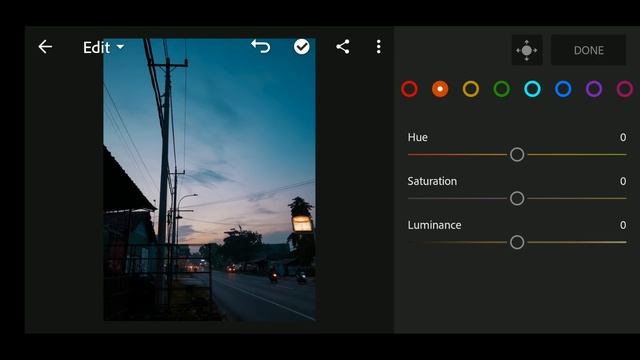Select the aqua color channel
The height and width of the screenshot is (360, 640).
(532, 89)
